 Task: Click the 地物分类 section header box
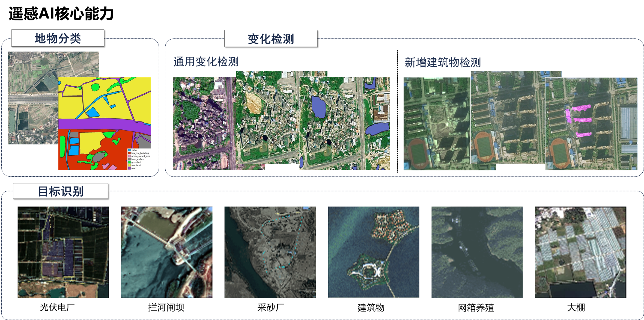(x=58, y=38)
